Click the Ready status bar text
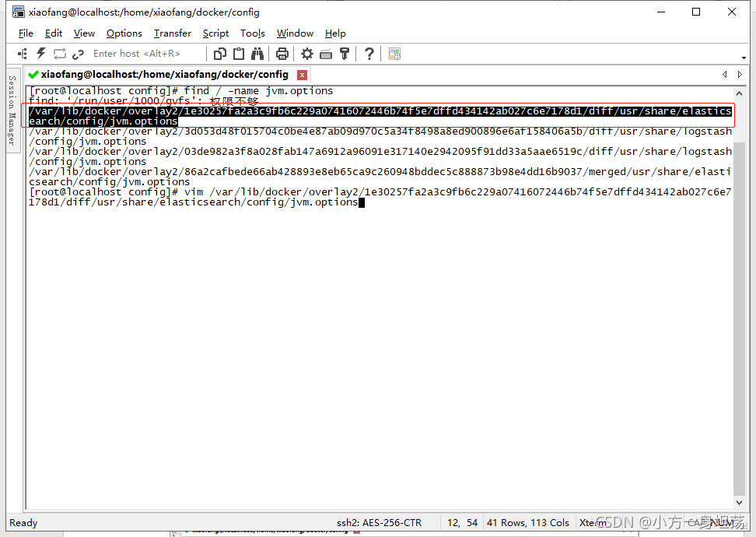The image size is (756, 537). pos(23,522)
